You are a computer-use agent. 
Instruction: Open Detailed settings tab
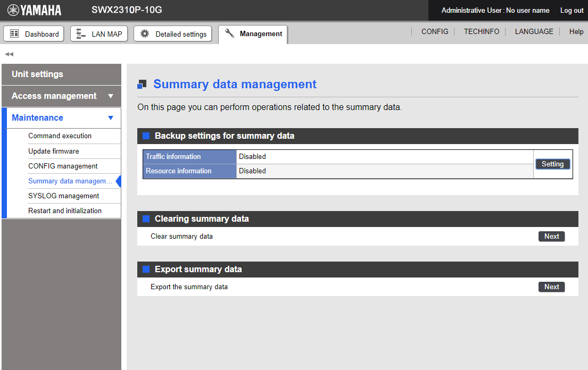pyautogui.click(x=173, y=34)
